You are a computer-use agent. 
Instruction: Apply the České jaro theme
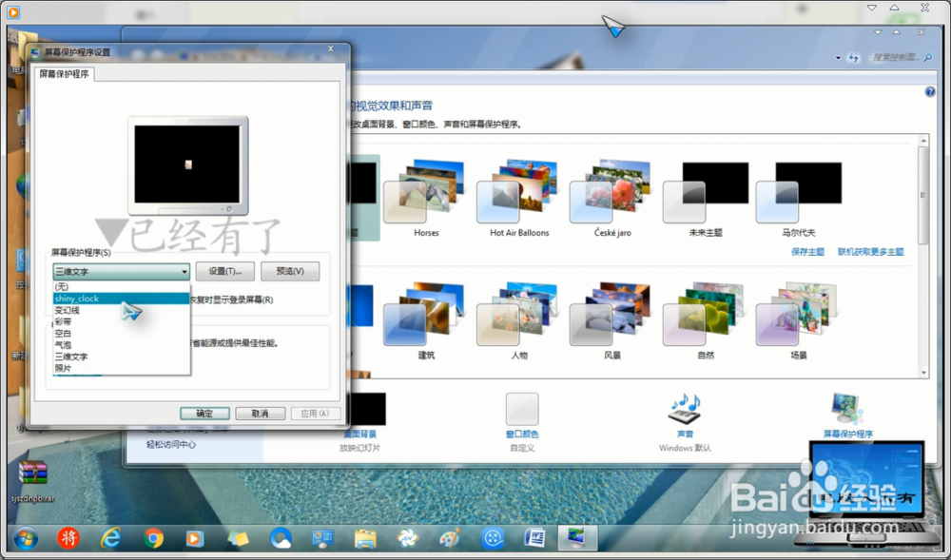pyautogui.click(x=612, y=198)
